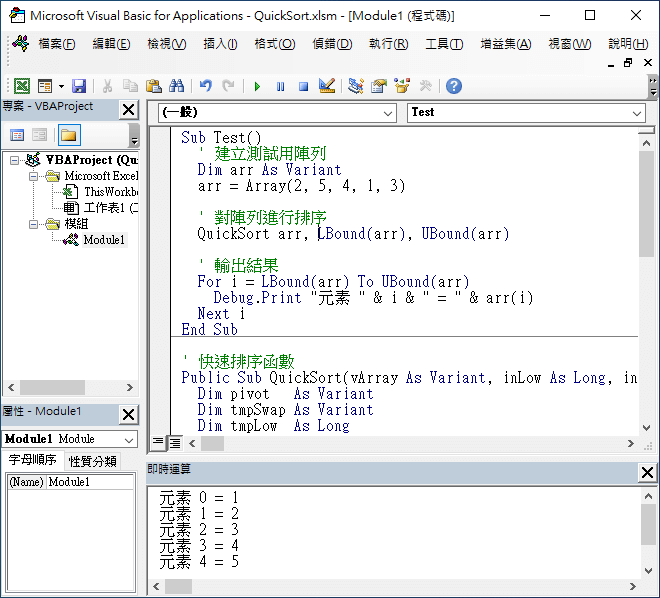Image resolution: width=660 pixels, height=598 pixels.
Task: Click the Paste clipboard icon
Action: tap(154, 86)
